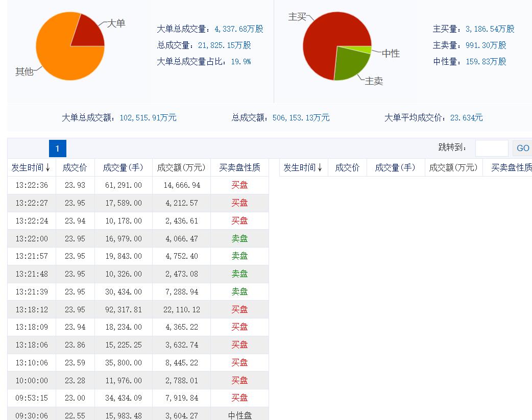Click amount 8,445.22 cell

tap(182, 363)
